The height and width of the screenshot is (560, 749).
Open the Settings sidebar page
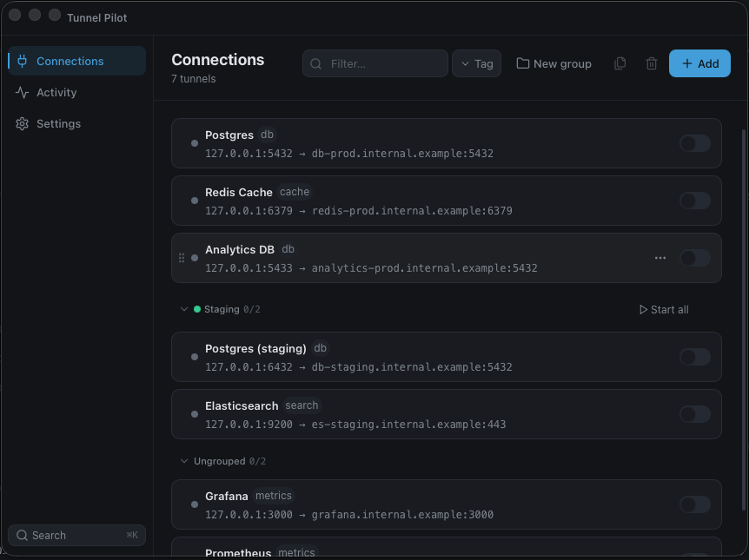click(x=77, y=123)
